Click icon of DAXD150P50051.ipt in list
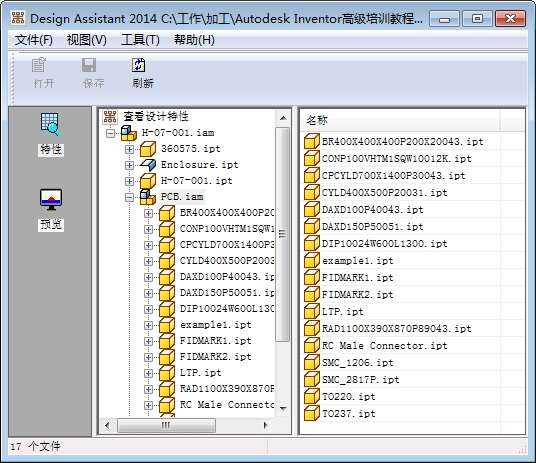536x463 pixels. click(x=311, y=226)
